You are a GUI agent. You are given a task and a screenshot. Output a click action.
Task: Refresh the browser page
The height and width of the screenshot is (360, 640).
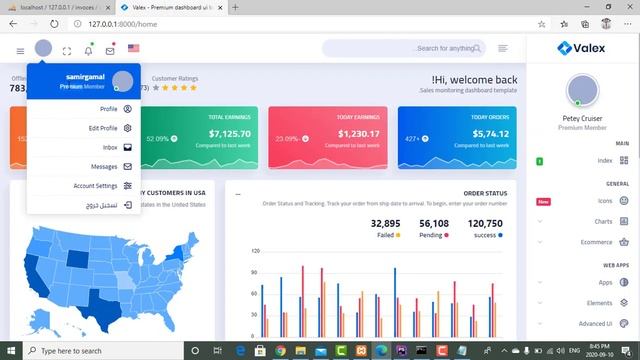[x=54, y=24]
